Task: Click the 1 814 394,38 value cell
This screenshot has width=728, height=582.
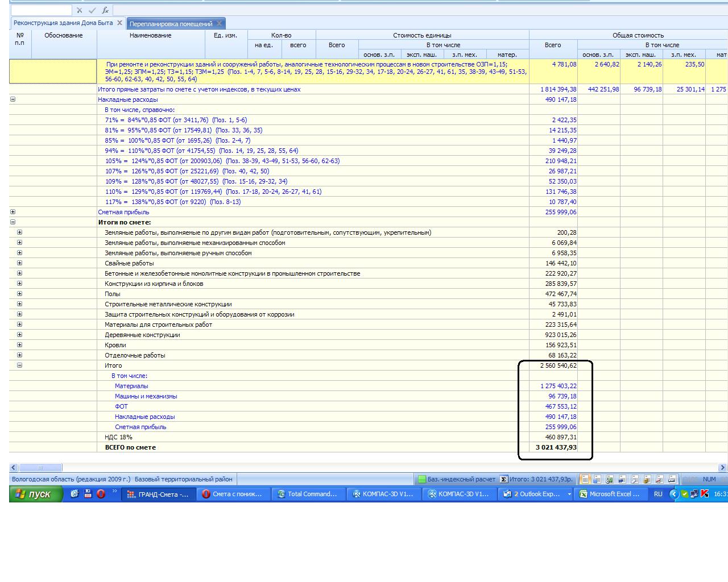Action: 553,89
